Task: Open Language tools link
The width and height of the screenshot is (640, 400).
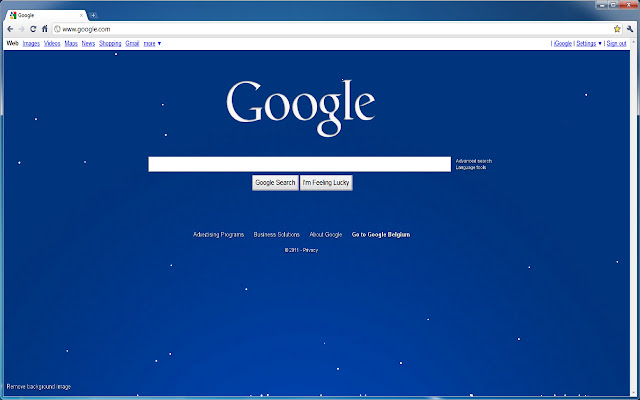Action: click(471, 167)
